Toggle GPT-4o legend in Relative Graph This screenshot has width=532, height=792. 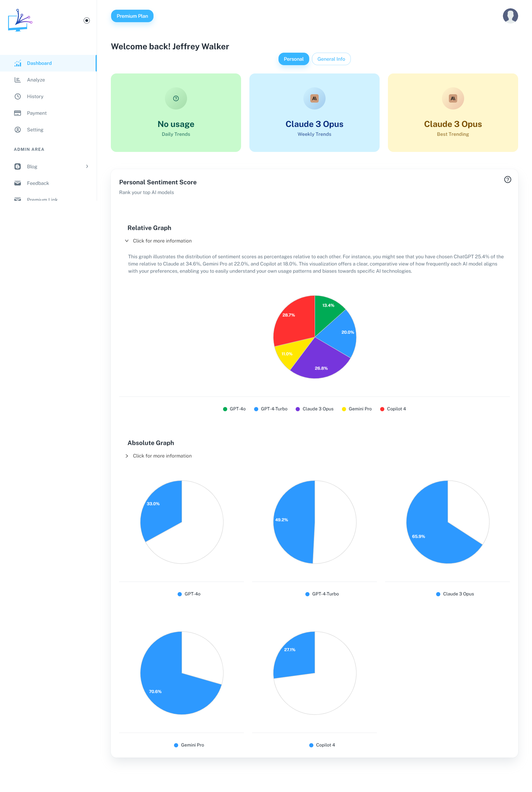pos(234,409)
